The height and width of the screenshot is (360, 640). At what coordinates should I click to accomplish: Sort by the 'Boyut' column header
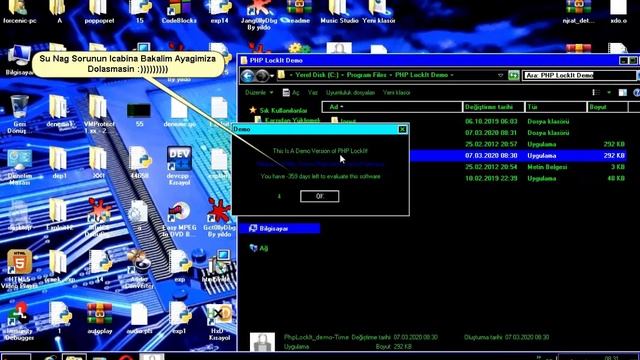[607, 107]
